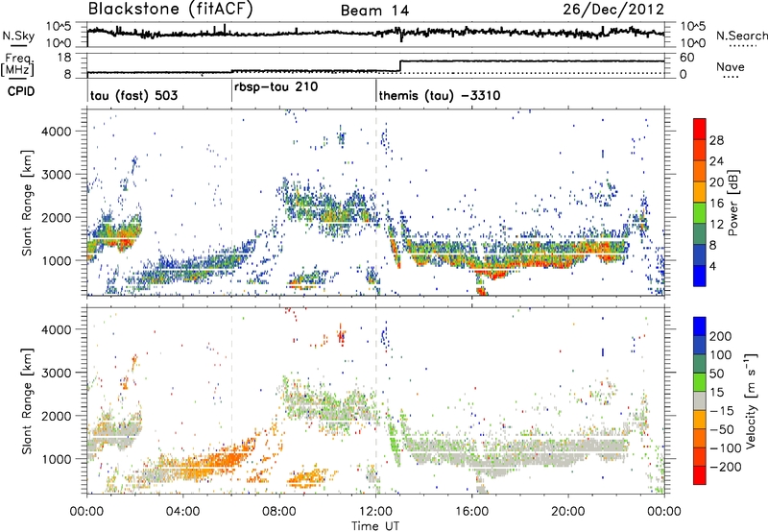Click the 'Power [dB]' colorbar label

point(732,203)
